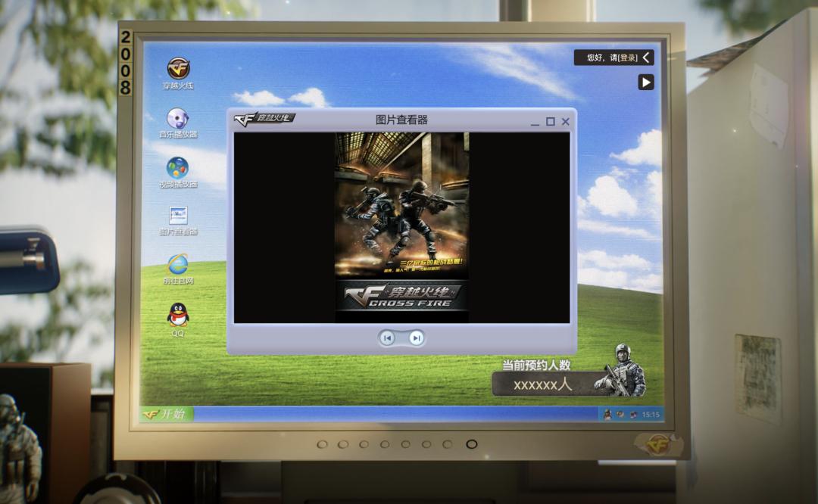Open the 开始 start menu button
Viewport: 818px width, 504px height.
(166, 414)
